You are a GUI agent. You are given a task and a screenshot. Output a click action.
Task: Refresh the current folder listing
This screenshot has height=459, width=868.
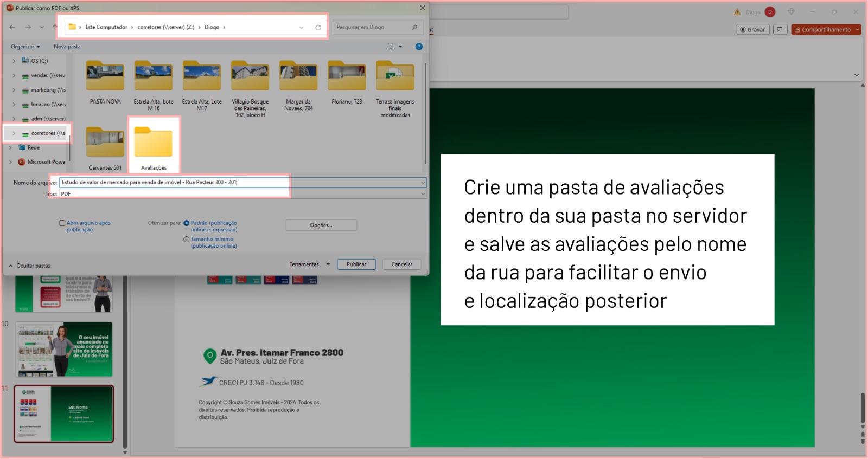[x=318, y=28]
